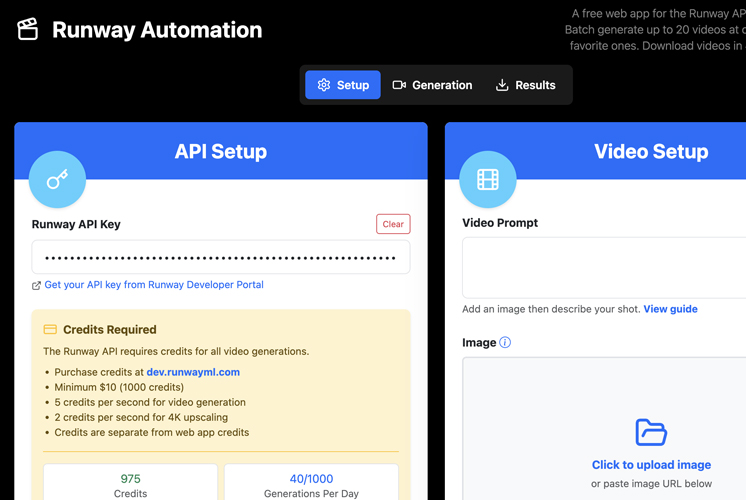The width and height of the screenshot is (746, 500).
Task: Click the Runway Automation title
Action: pyautogui.click(x=157, y=30)
